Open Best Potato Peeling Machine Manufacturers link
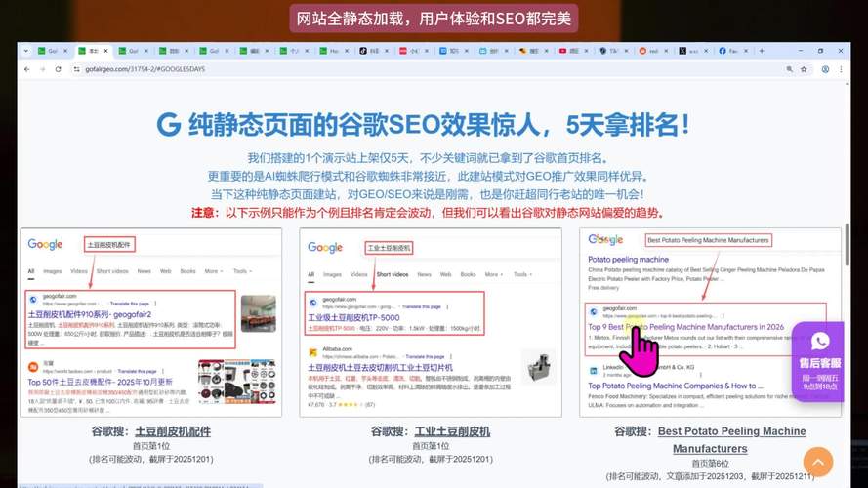 point(732,440)
